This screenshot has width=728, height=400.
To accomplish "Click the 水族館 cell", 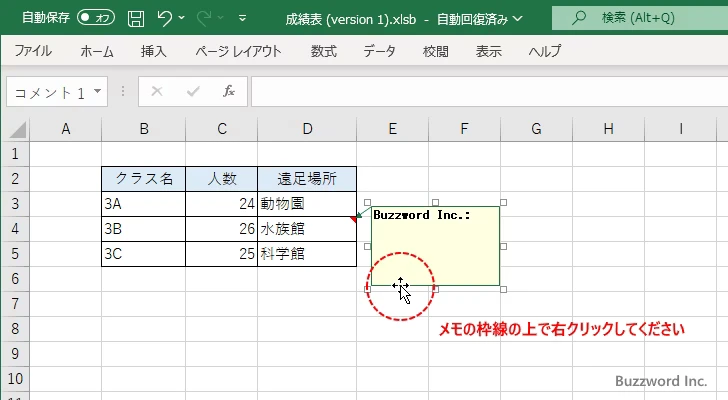I will pyautogui.click(x=307, y=229).
